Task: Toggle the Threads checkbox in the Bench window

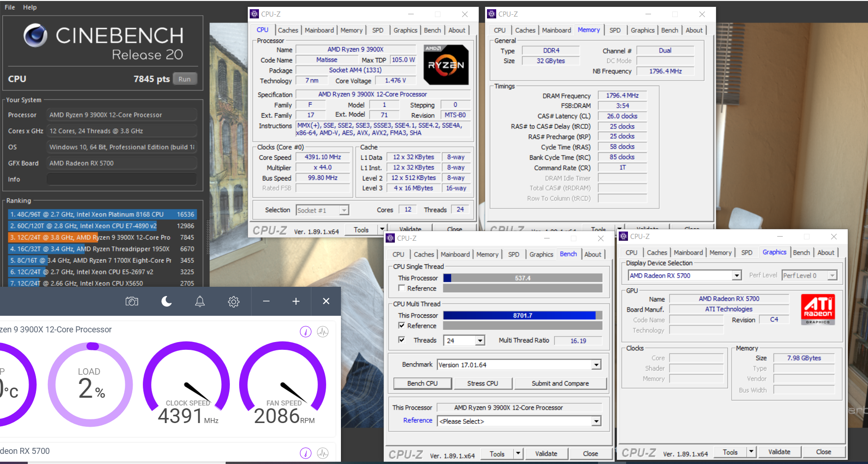Action: pyautogui.click(x=402, y=340)
